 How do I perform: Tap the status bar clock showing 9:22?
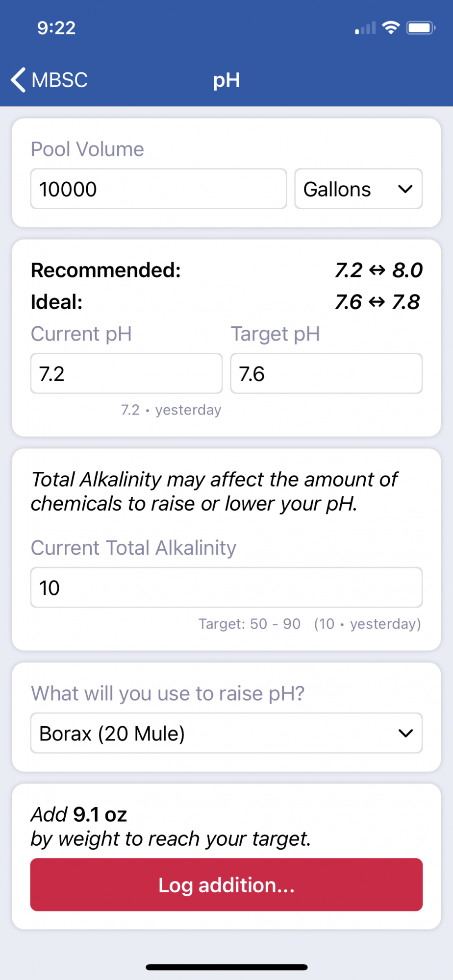click(56, 28)
